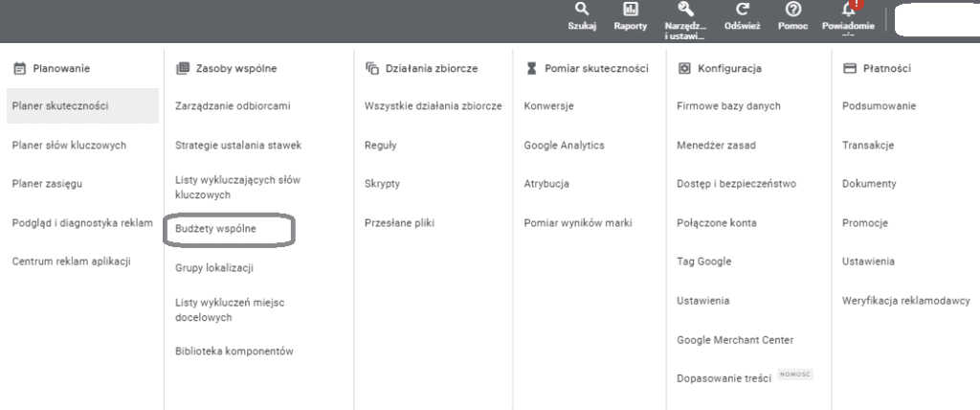
Task: Open Listy wykluczających słów kluczowych
Action: 237,187
